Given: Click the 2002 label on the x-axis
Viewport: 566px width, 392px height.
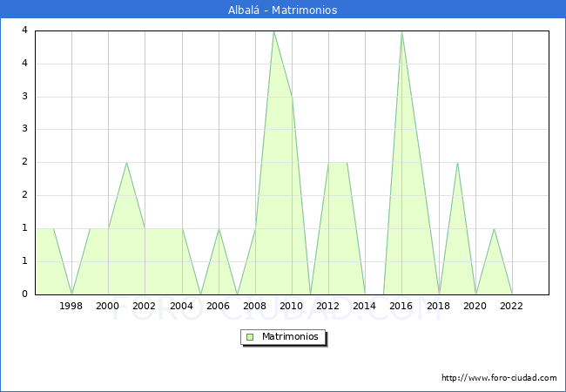Looking at the screenshot, I should (x=145, y=306).
